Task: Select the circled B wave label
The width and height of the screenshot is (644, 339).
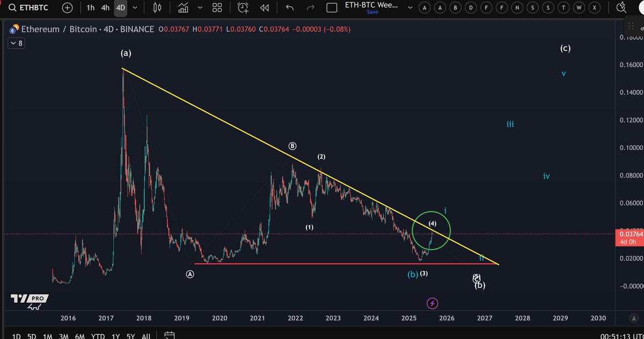Action: tap(292, 145)
